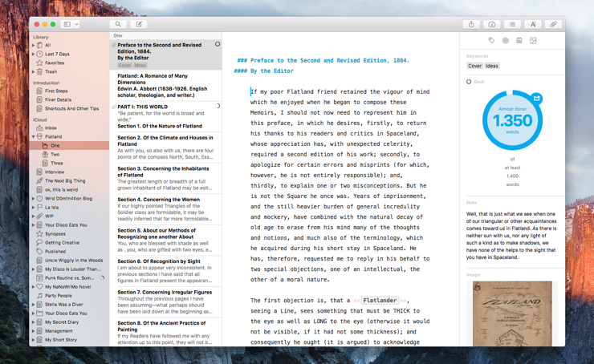Switch to the image attachment tab
The image size is (594, 364).
533,40
